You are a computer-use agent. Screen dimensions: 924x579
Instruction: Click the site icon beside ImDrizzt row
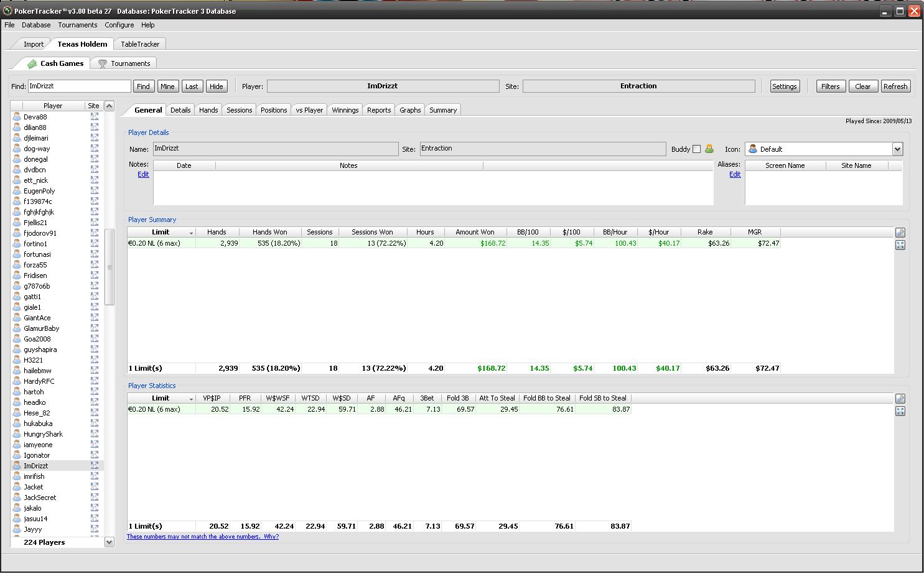coord(95,465)
